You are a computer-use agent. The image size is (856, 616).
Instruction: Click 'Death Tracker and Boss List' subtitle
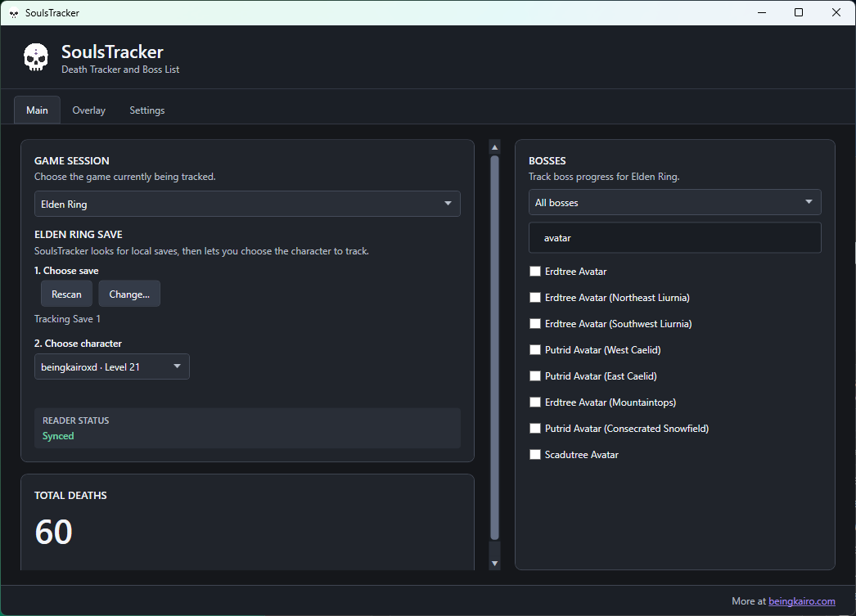point(120,70)
